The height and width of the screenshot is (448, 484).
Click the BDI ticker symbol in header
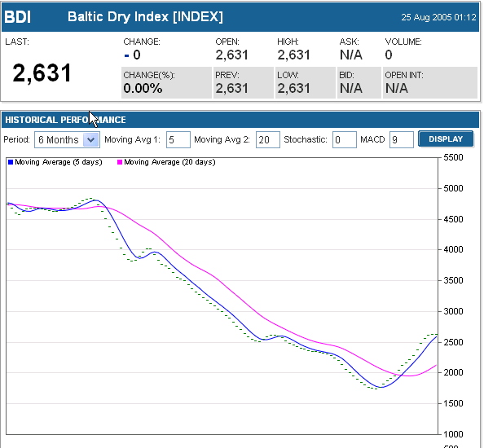click(x=18, y=16)
